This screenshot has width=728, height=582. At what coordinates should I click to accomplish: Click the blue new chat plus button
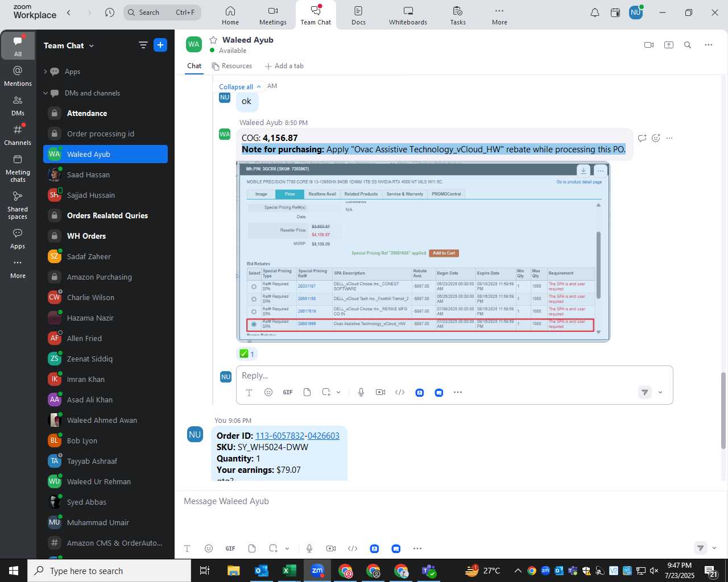point(160,45)
